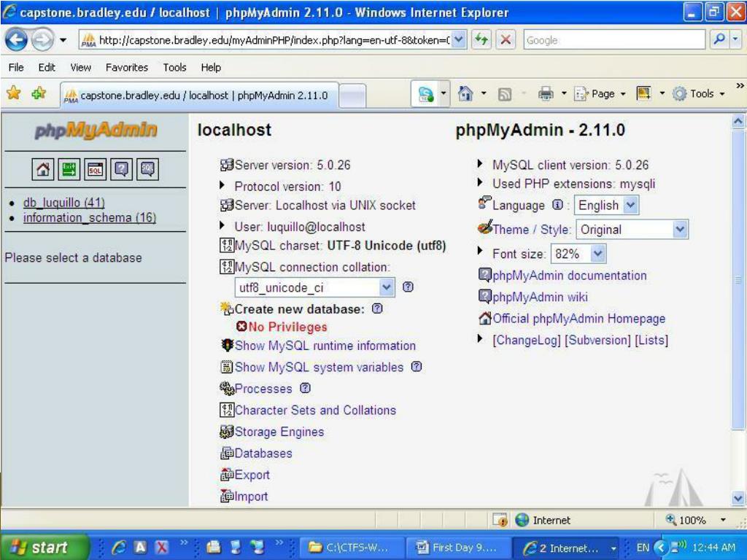Screen dimensions: 747x560
Task: Open the Edit menu
Action: pos(47,67)
